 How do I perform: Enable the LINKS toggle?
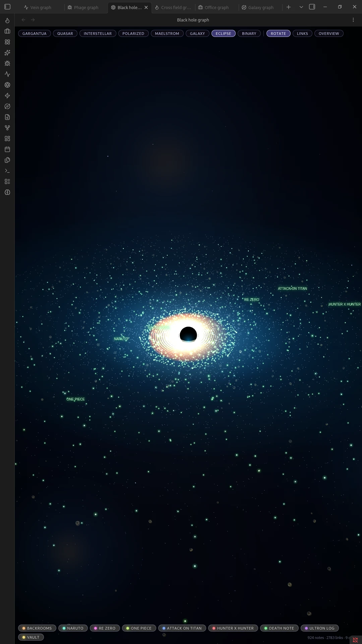pyautogui.click(x=302, y=34)
